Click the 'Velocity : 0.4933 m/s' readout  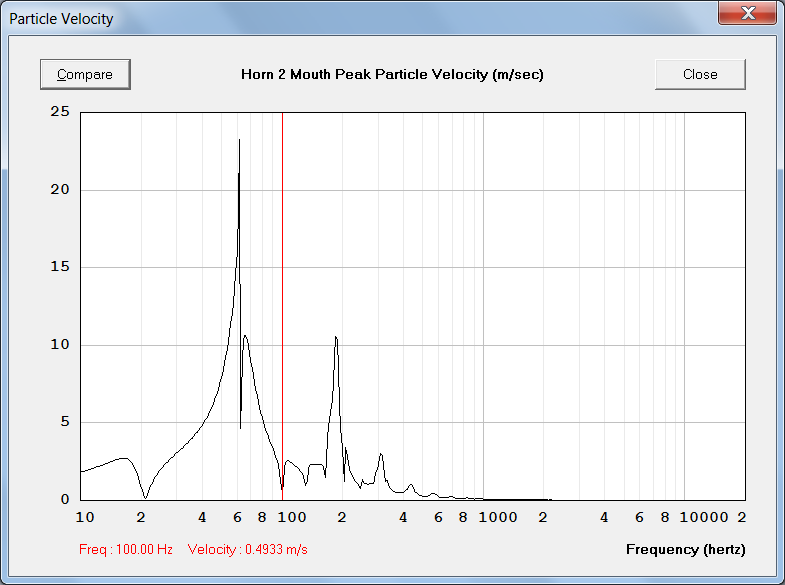click(248, 549)
